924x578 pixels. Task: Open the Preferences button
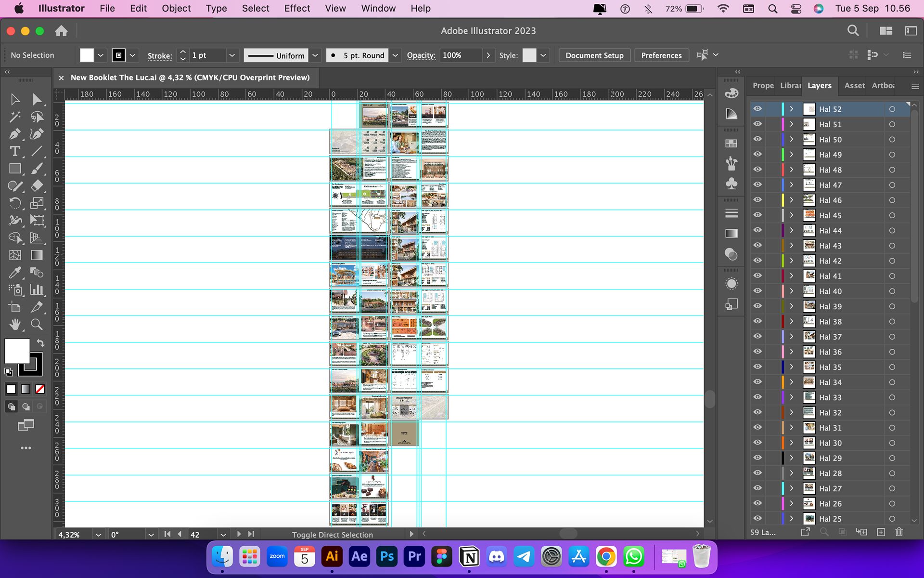(x=661, y=55)
